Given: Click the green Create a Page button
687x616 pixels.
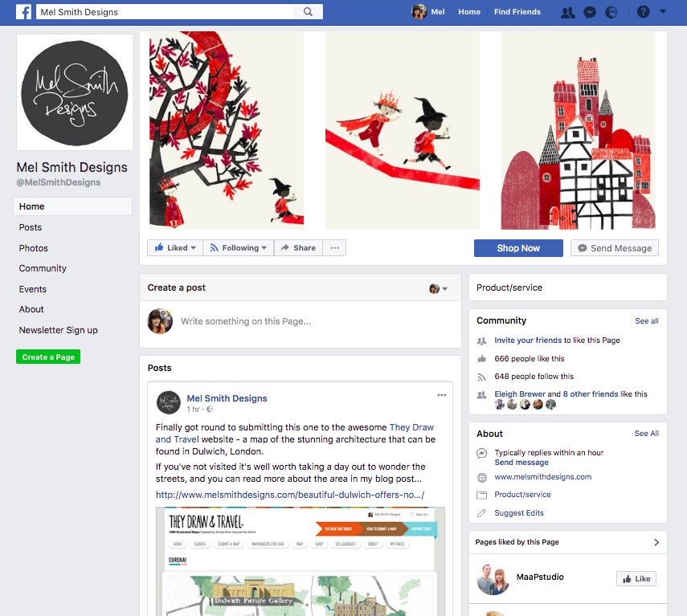Looking at the screenshot, I should coord(48,357).
